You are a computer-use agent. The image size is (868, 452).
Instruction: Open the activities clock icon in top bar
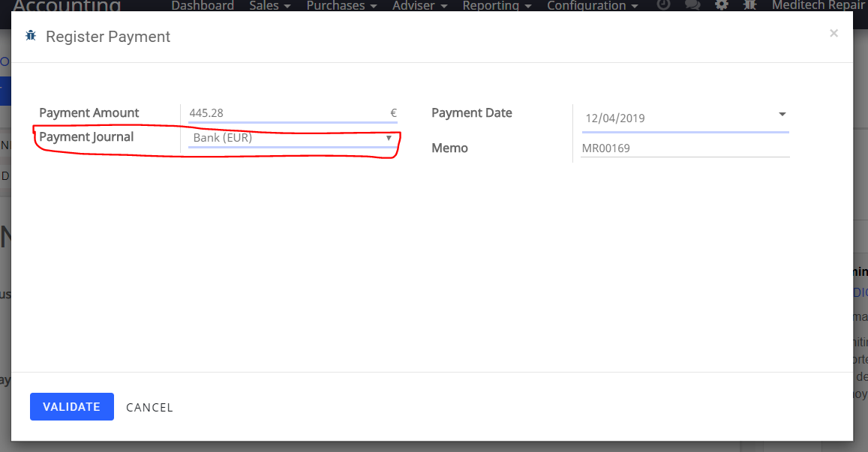pyautogui.click(x=663, y=5)
